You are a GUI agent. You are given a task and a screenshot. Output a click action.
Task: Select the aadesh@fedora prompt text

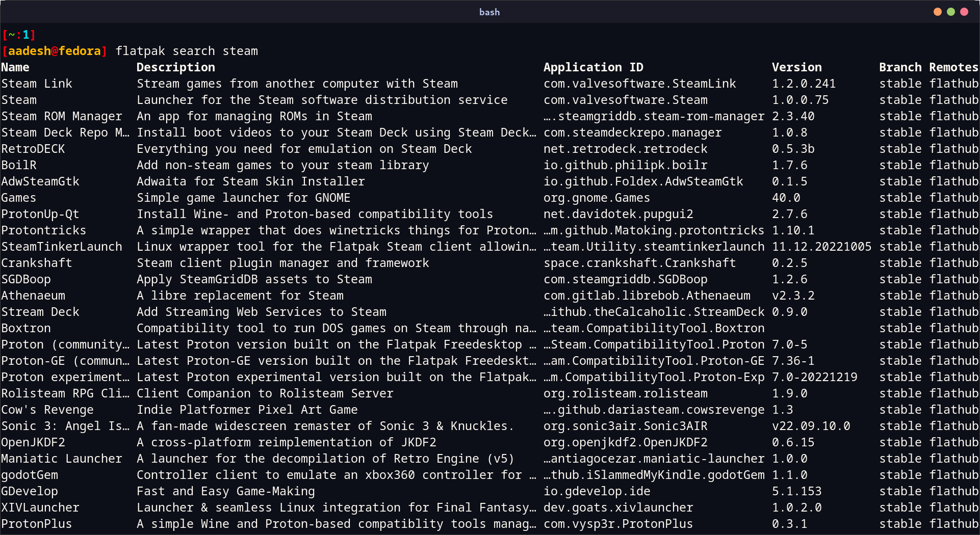click(x=54, y=50)
